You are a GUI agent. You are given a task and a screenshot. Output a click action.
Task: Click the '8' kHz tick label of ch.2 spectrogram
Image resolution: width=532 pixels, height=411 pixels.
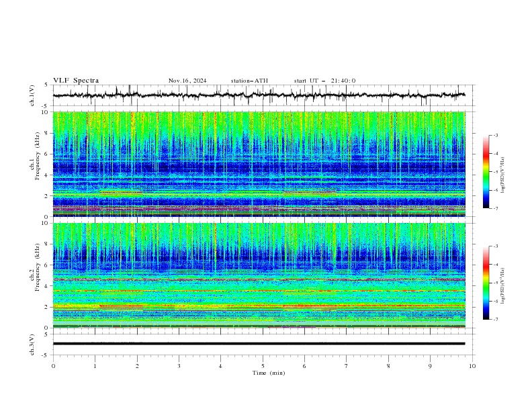pyautogui.click(x=47, y=244)
